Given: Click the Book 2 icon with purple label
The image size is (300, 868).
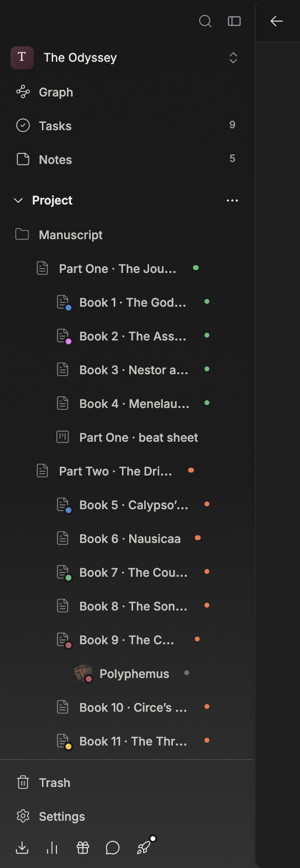Looking at the screenshot, I should point(64,337).
